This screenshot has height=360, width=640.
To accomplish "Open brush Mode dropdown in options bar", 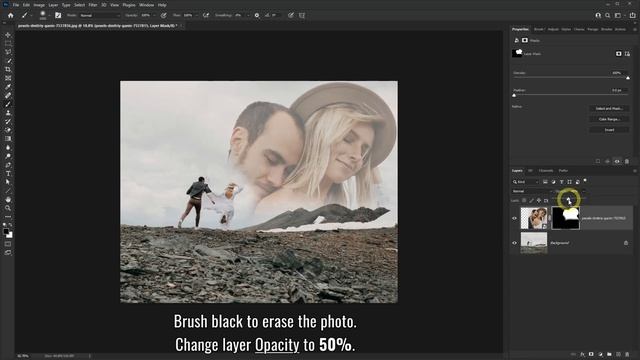I will pos(100,16).
